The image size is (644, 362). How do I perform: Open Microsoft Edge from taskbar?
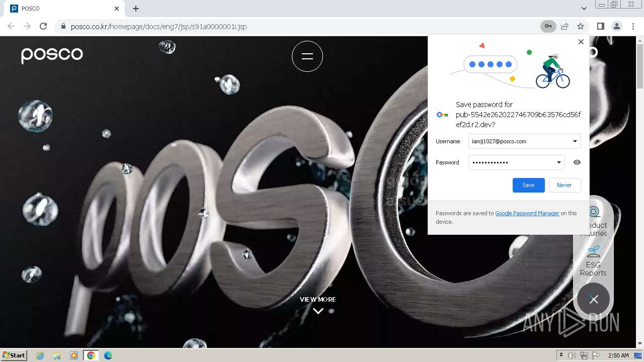(x=108, y=355)
